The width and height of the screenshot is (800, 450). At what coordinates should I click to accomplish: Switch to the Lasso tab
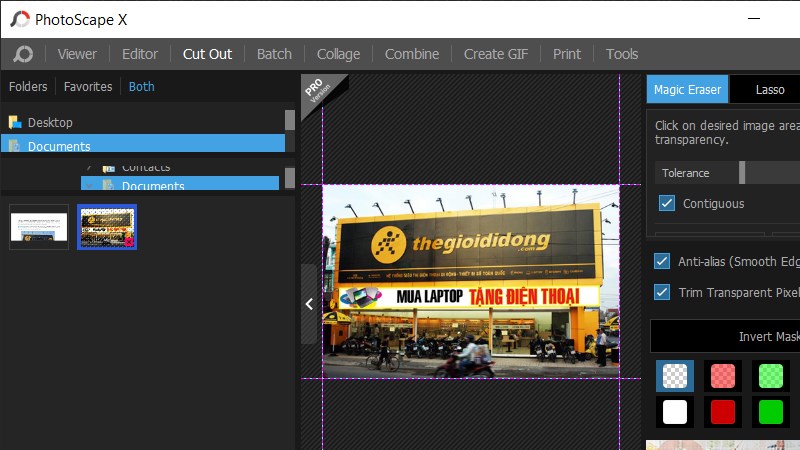pos(769,89)
